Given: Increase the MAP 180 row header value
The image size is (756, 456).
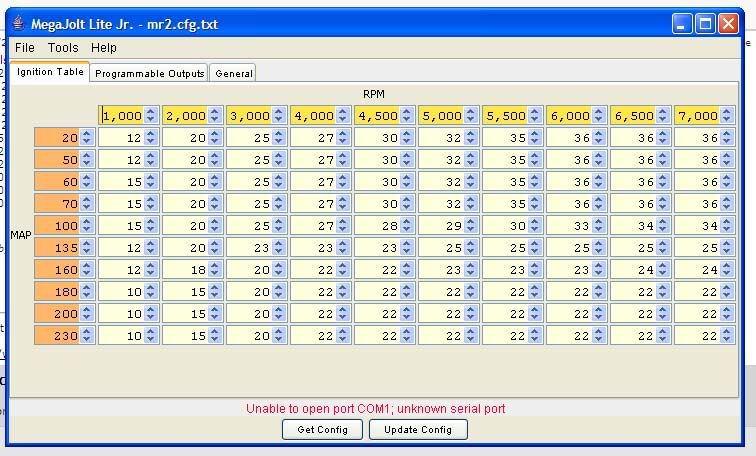Looking at the screenshot, I should 87,288.
